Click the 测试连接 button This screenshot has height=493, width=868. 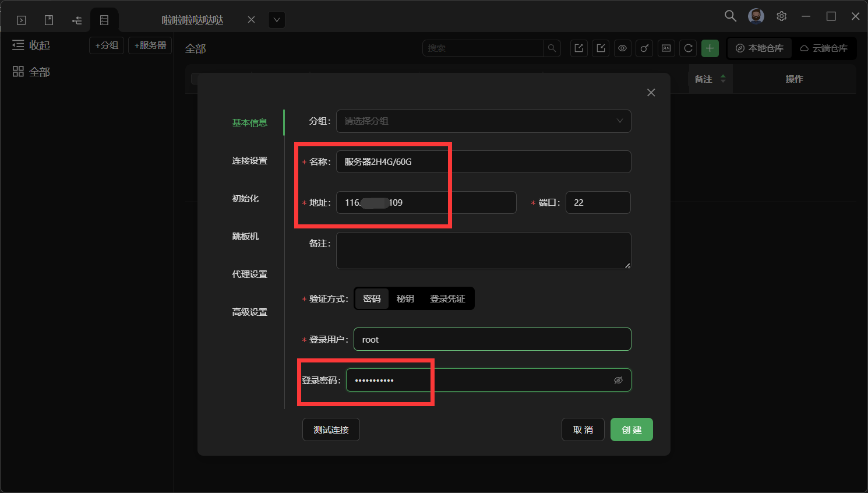[331, 430]
